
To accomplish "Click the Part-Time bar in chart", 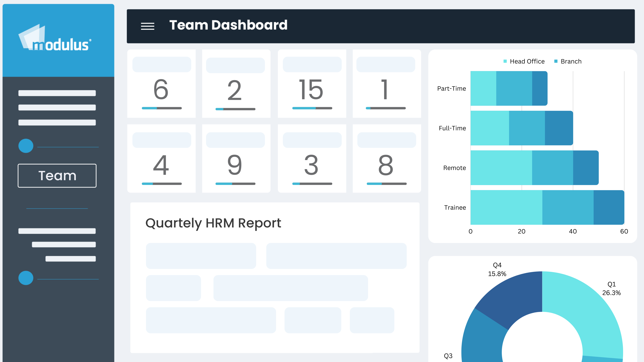I will click(509, 88).
